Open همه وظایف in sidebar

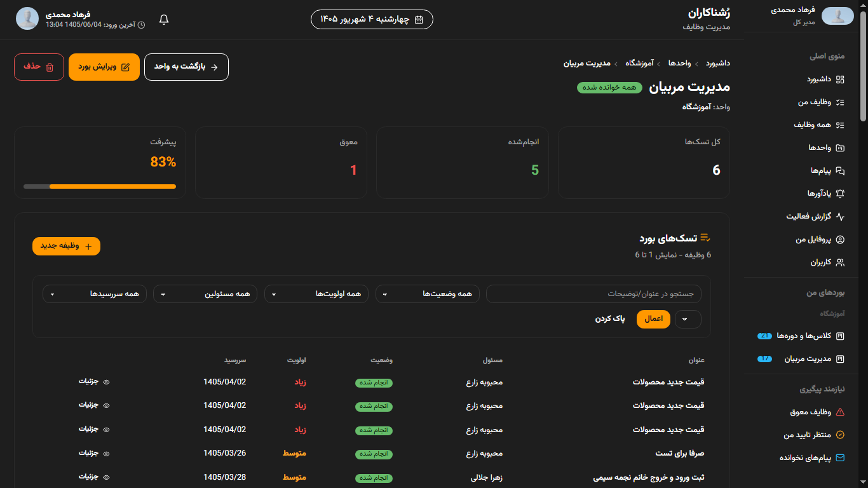[x=819, y=125]
